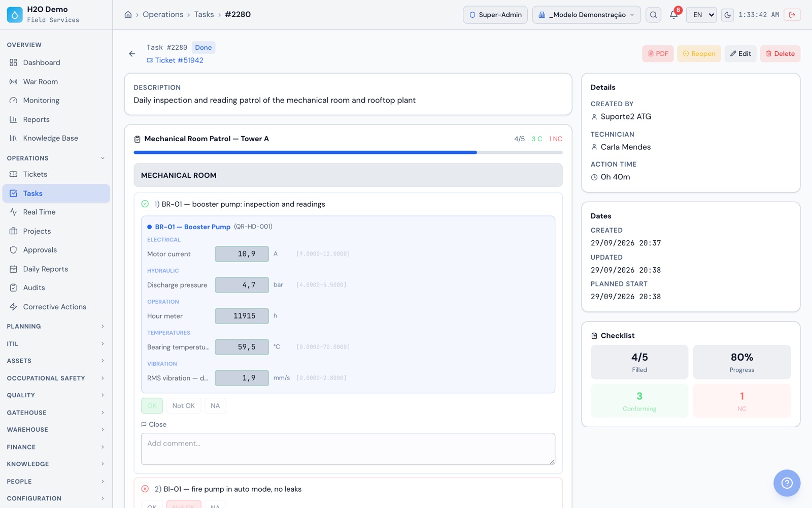Edit task #2280
The height and width of the screenshot is (508, 812).
click(740, 53)
